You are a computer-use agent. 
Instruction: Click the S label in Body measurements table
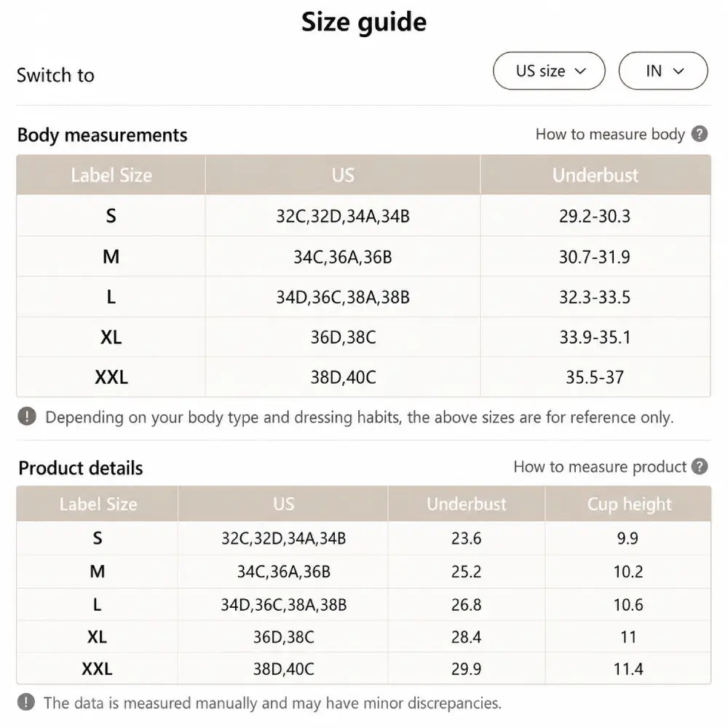tap(111, 216)
